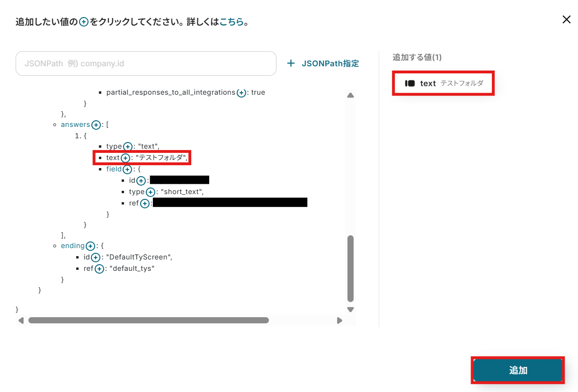Click the plus icon next to partial_responses_to_all_integrations
Screen dimensions: 578x392
point(241,93)
